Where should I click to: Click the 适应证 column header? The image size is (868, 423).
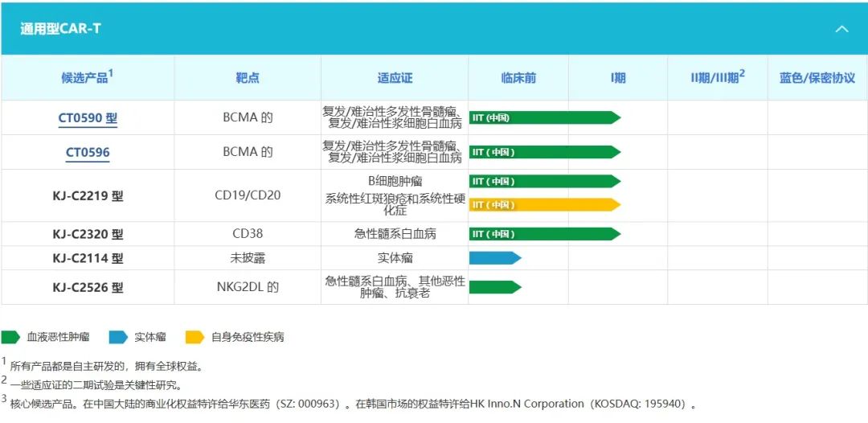pyautogui.click(x=395, y=78)
